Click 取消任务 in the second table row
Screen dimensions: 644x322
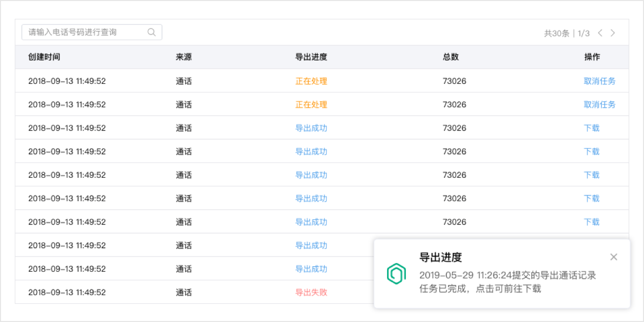click(600, 104)
